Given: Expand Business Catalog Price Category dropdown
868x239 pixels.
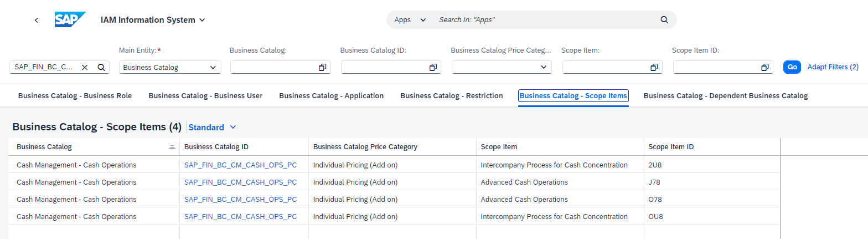Looking at the screenshot, I should (544, 68).
